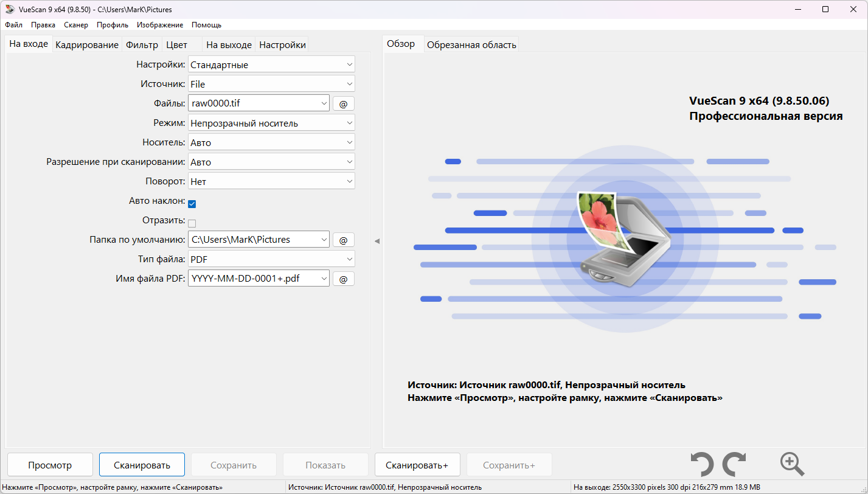Open the Помощь menu
This screenshot has height=494, width=868.
(x=207, y=25)
